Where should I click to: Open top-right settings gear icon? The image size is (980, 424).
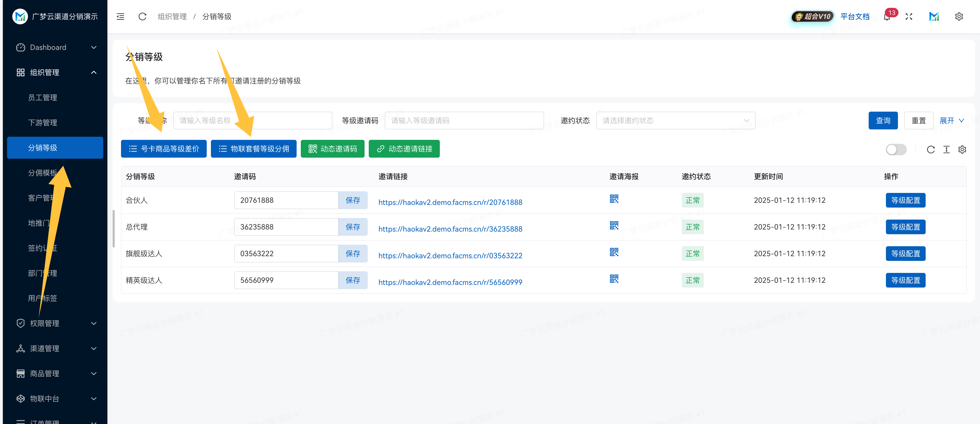pyautogui.click(x=959, y=16)
